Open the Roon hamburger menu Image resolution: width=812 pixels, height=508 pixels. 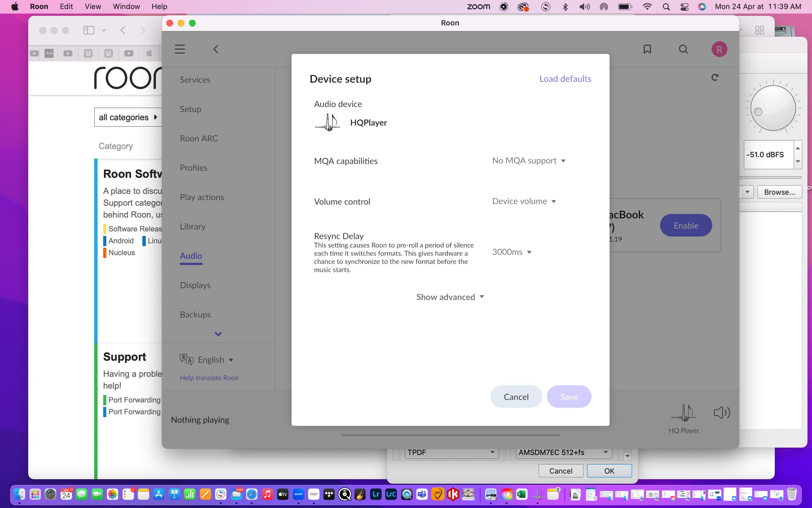180,49
